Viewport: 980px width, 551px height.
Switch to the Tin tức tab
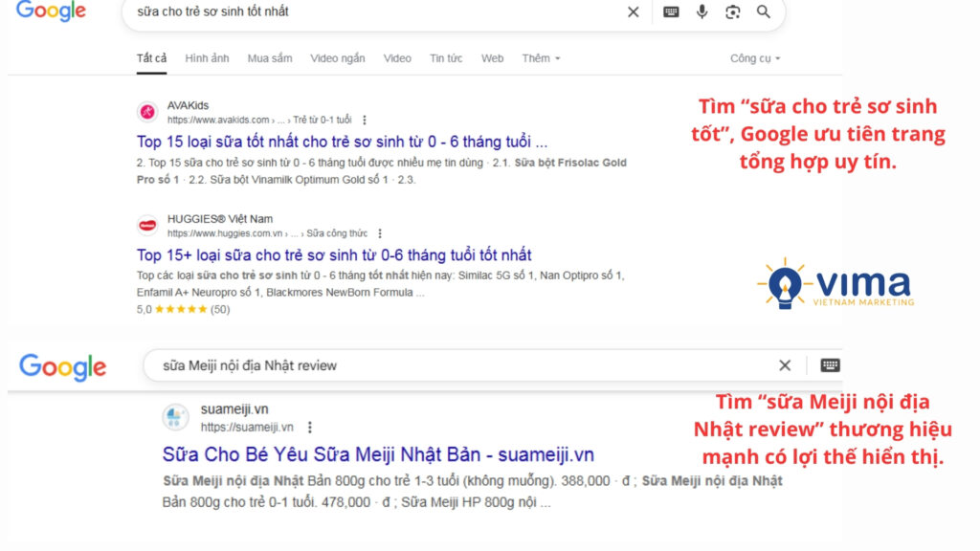coord(446,58)
